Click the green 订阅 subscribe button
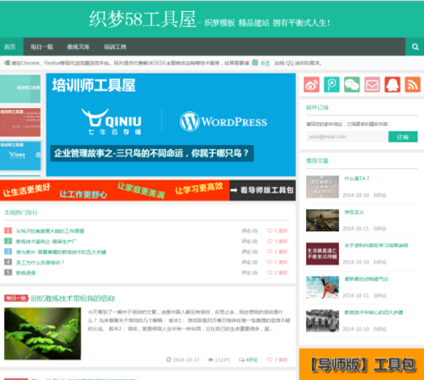Image resolution: width=424 pixels, height=380 pixels. [x=403, y=137]
